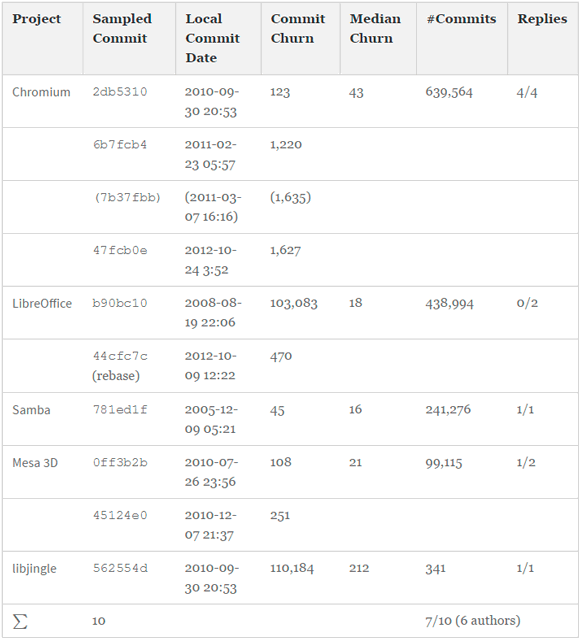This screenshot has height=639, width=580.
Task: Click the Commit Churn column header
Action: pyautogui.click(x=298, y=29)
